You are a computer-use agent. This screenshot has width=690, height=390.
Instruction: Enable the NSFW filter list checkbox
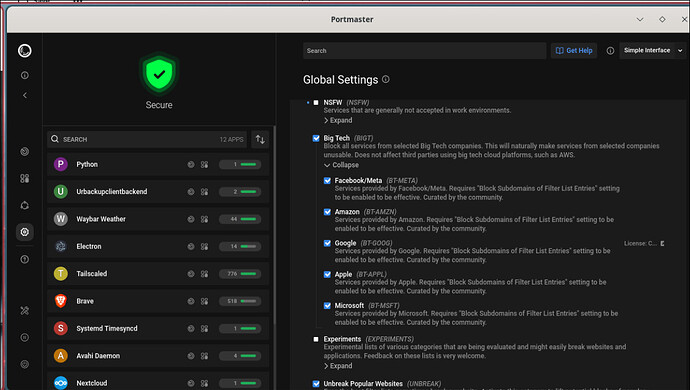(316, 102)
